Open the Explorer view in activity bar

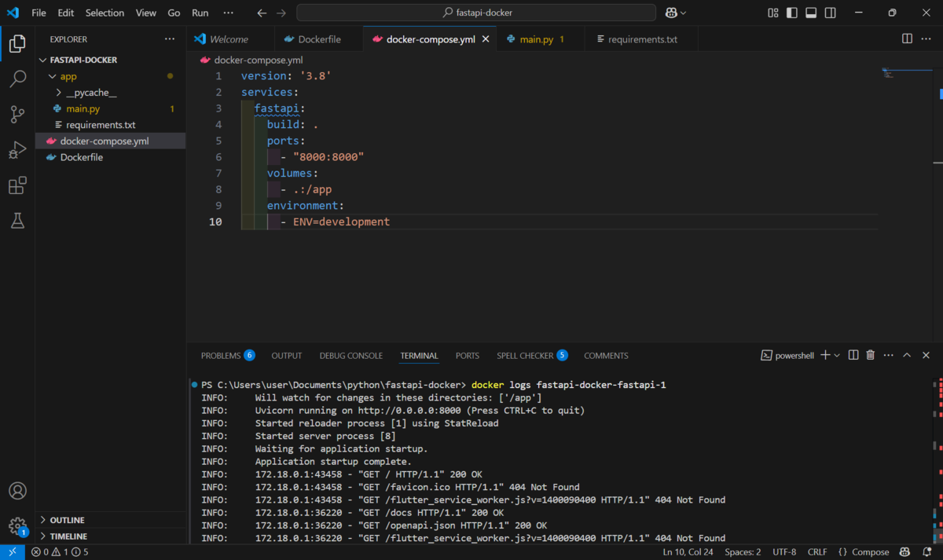17,44
